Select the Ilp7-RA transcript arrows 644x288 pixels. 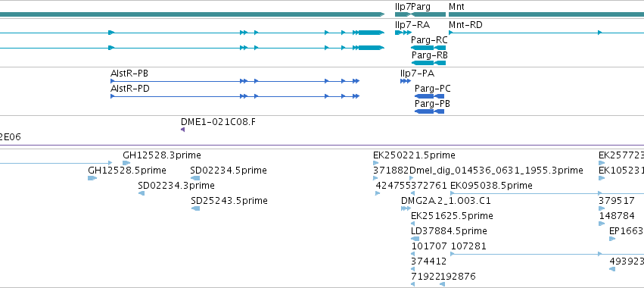pyautogui.click(x=403, y=33)
